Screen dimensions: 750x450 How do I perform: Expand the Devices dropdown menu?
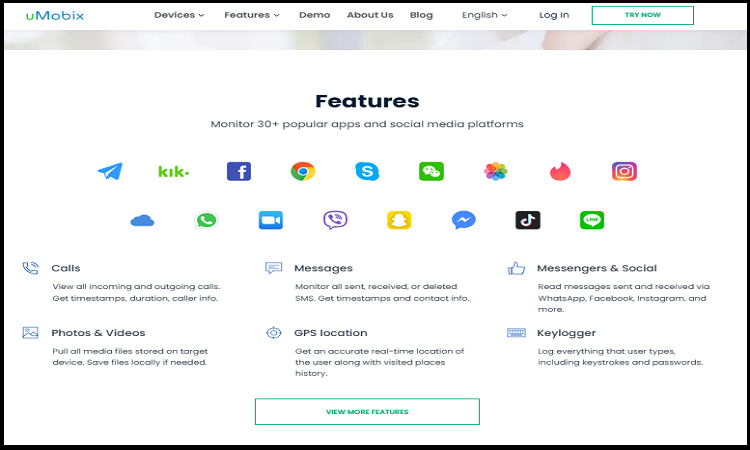(179, 15)
